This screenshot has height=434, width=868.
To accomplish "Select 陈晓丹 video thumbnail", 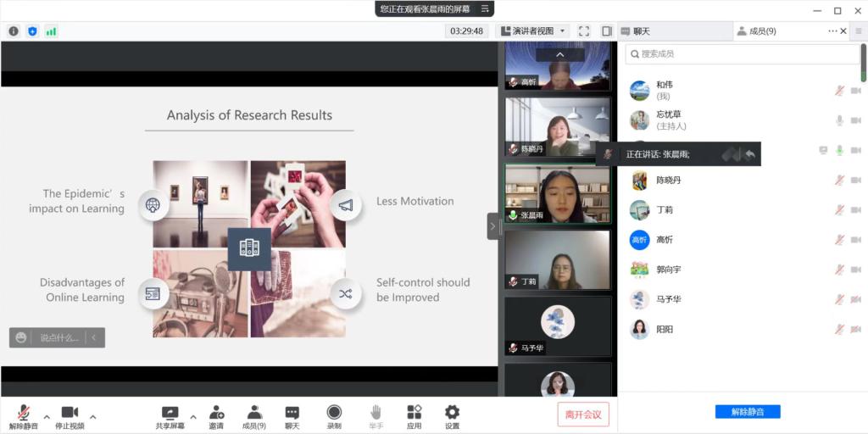I will pos(558,127).
